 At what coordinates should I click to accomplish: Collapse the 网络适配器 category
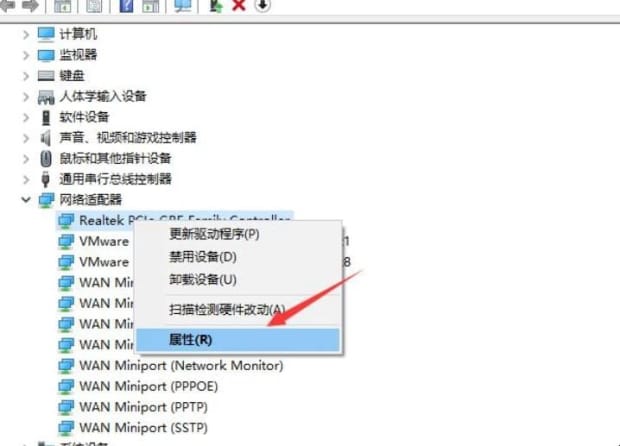[x=26, y=200]
